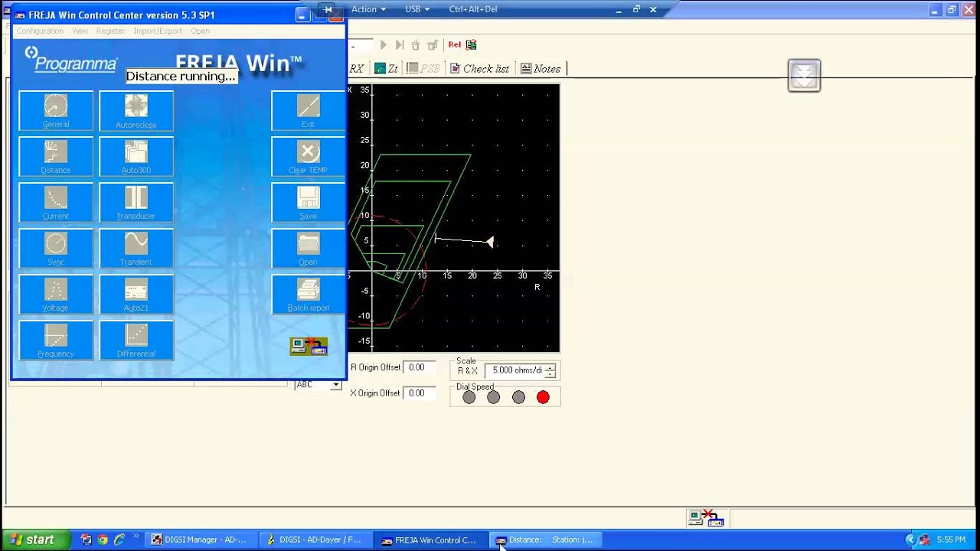Click the second delete-all toolbar icon
The image size is (980, 551).
(x=433, y=45)
